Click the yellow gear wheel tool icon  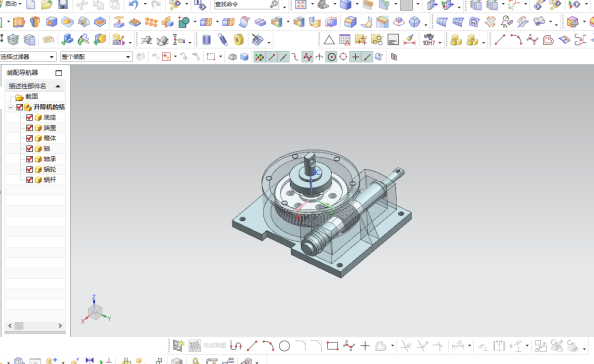239,39
